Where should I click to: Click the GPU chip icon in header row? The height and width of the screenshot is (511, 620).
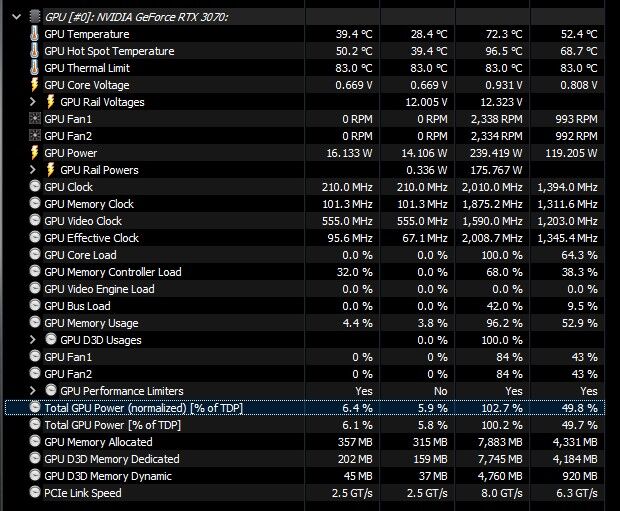[x=35, y=17]
